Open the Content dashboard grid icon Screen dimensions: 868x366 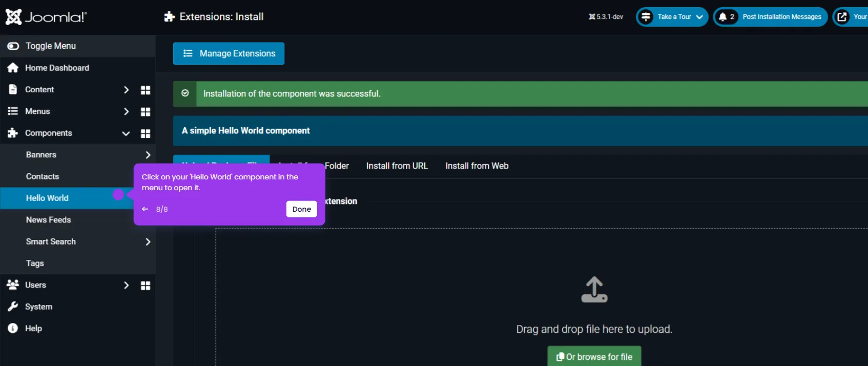146,90
